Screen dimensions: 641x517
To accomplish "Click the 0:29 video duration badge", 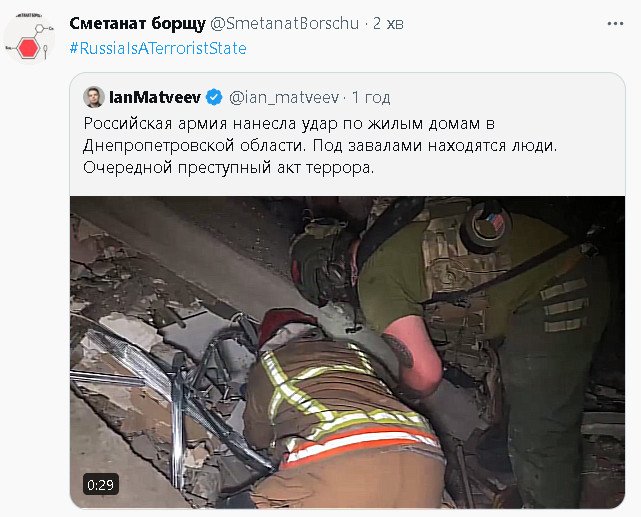I will pyautogui.click(x=101, y=485).
